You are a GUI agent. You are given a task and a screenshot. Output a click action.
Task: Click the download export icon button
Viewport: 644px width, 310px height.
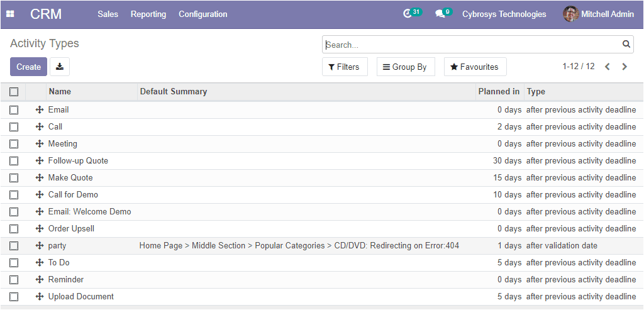tap(60, 67)
